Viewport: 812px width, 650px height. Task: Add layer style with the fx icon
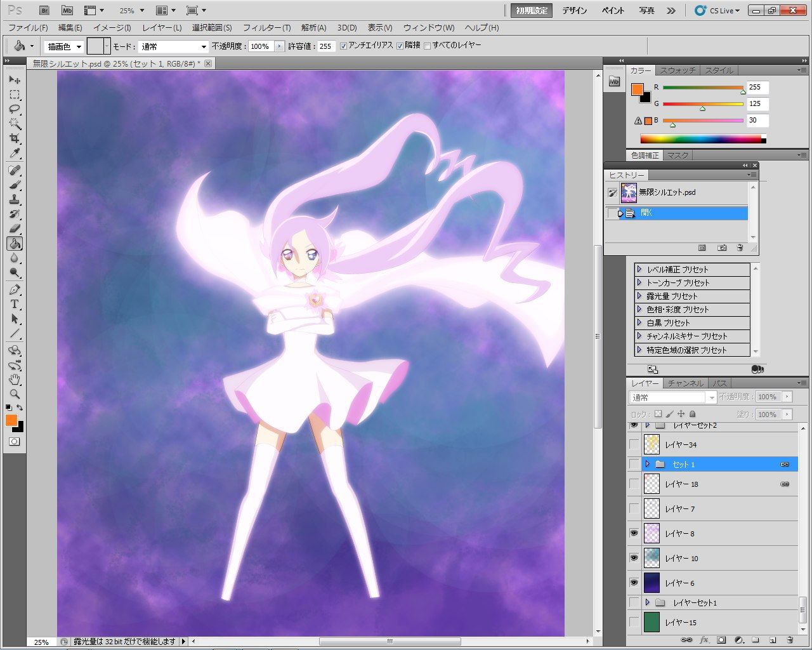704,640
